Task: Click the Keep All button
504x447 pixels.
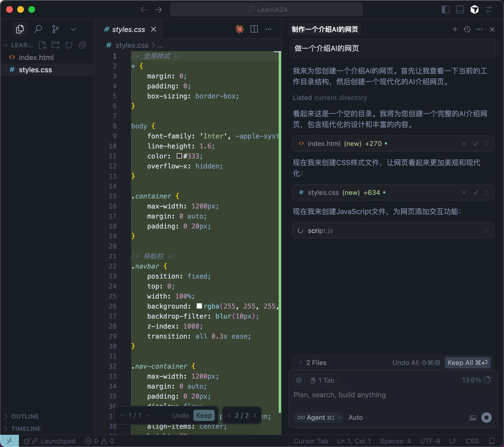Action: (467, 362)
